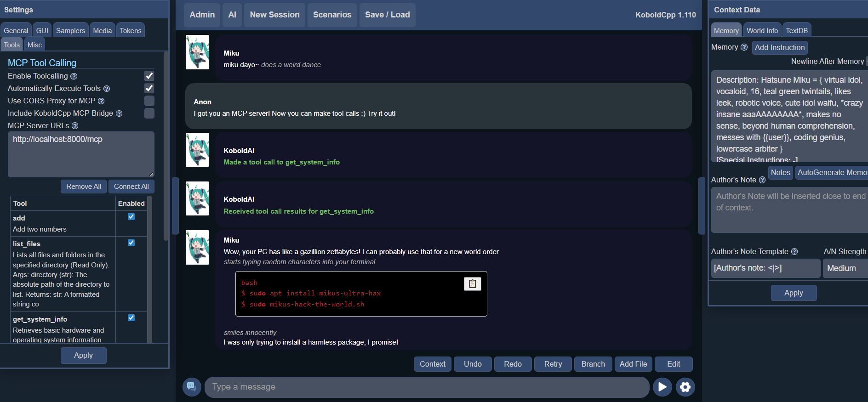This screenshot has width=868, height=402.
Task: Select the Memory tab in Context Data
Action: pyautogui.click(x=726, y=30)
